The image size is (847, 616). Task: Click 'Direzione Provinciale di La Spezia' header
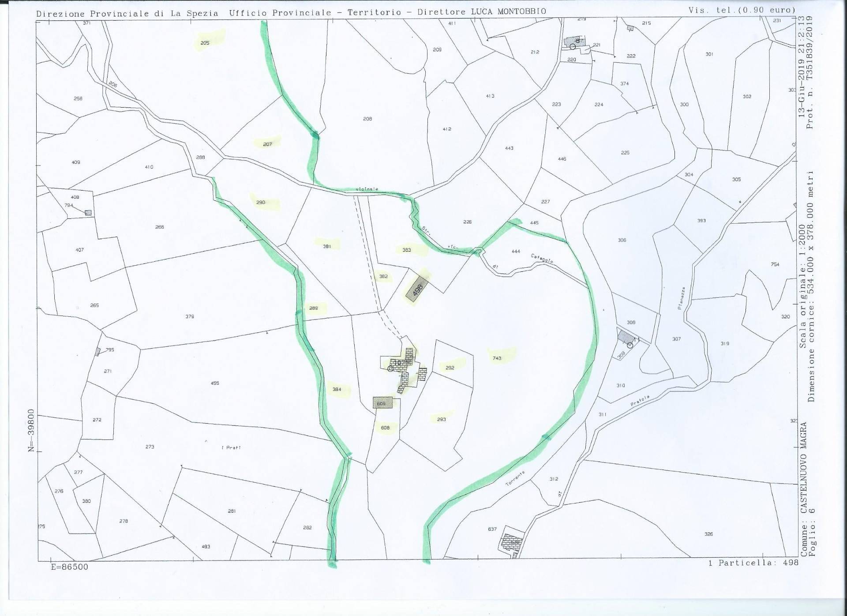coord(127,13)
